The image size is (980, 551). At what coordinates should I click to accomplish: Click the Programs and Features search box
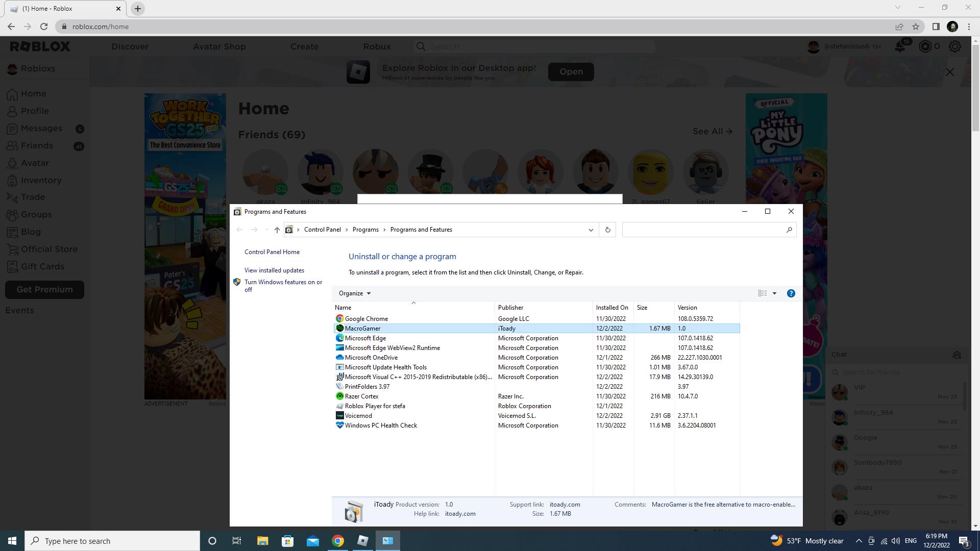[703, 230]
